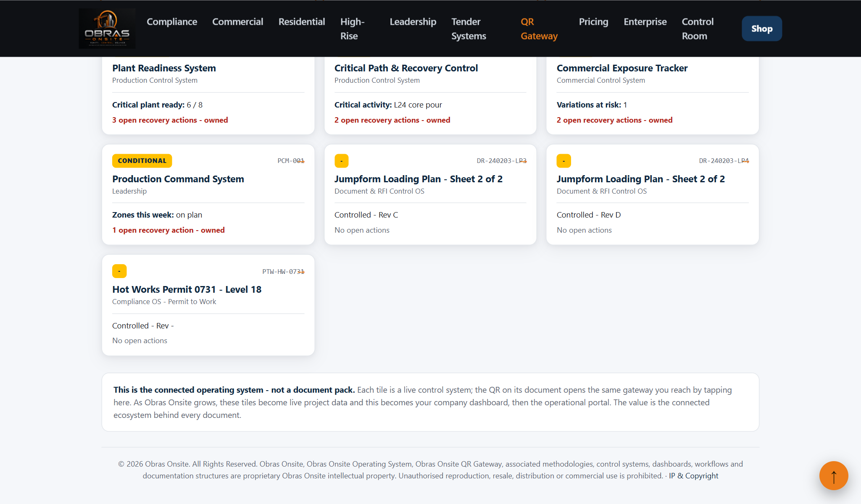Click the yellow dash badge on the Rev D Jumpform card

pos(563,161)
